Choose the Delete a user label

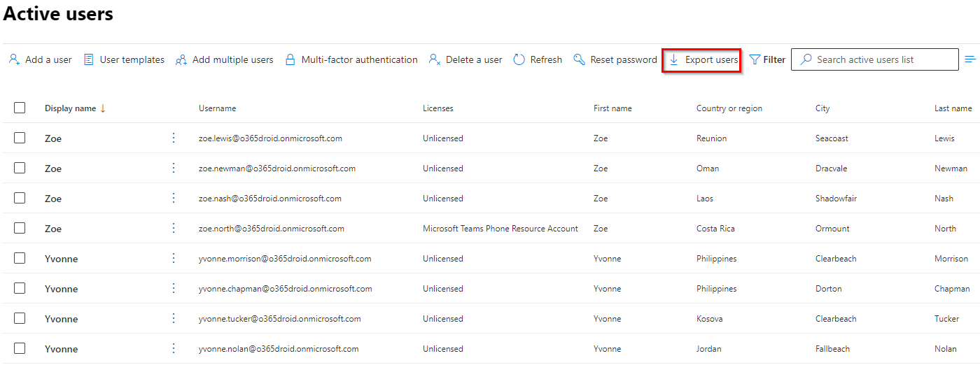[x=474, y=59]
